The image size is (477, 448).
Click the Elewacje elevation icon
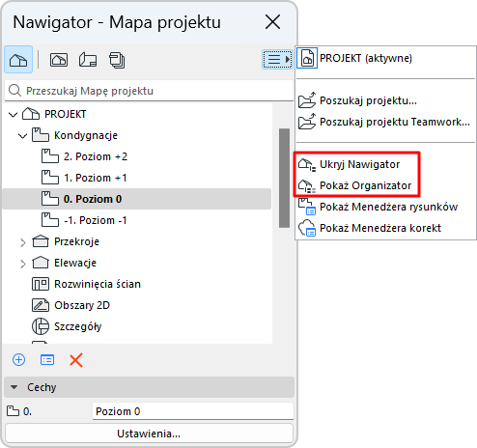coord(41,263)
